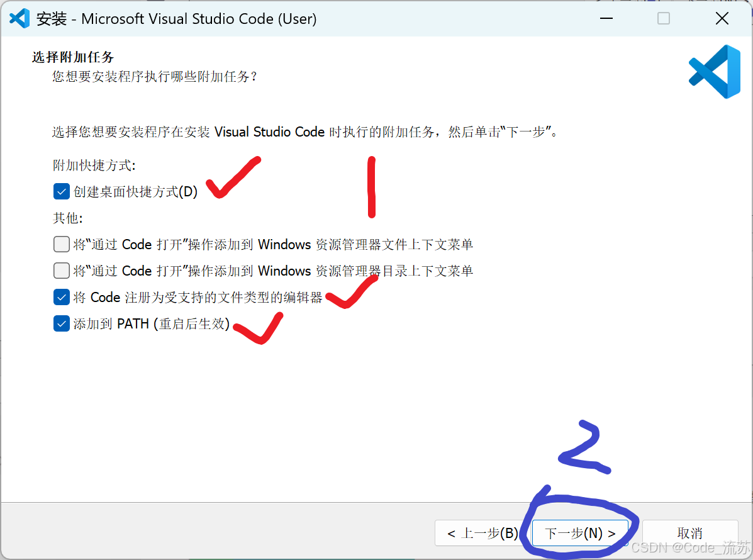Click the label '附加快捷方式:'
The height and width of the screenshot is (560, 753).
click(x=94, y=165)
